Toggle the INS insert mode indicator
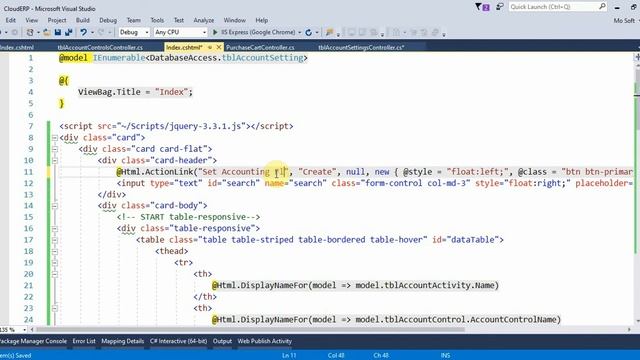640x360 pixels. (445, 356)
